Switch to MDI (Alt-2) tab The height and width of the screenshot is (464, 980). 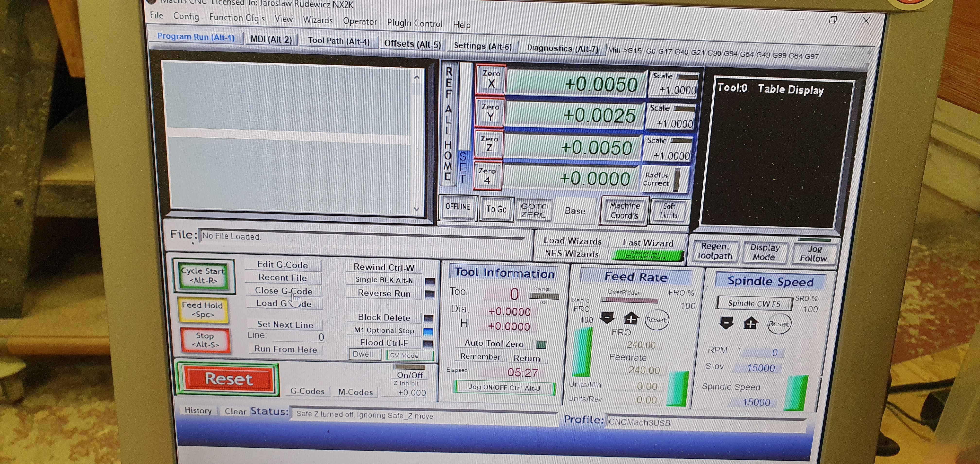pyautogui.click(x=271, y=39)
